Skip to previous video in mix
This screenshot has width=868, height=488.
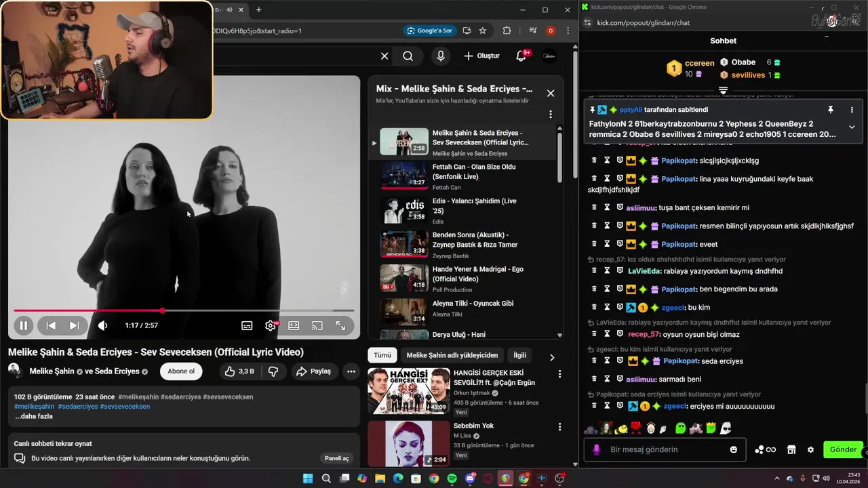[x=51, y=325]
